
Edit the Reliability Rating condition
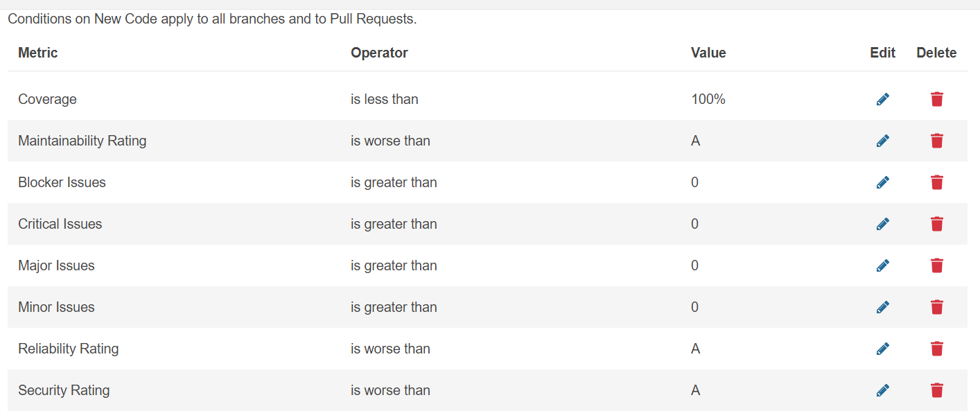click(x=882, y=349)
